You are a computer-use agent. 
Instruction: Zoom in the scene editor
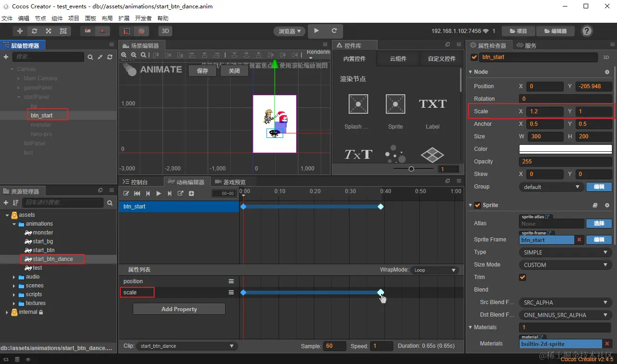click(x=124, y=55)
